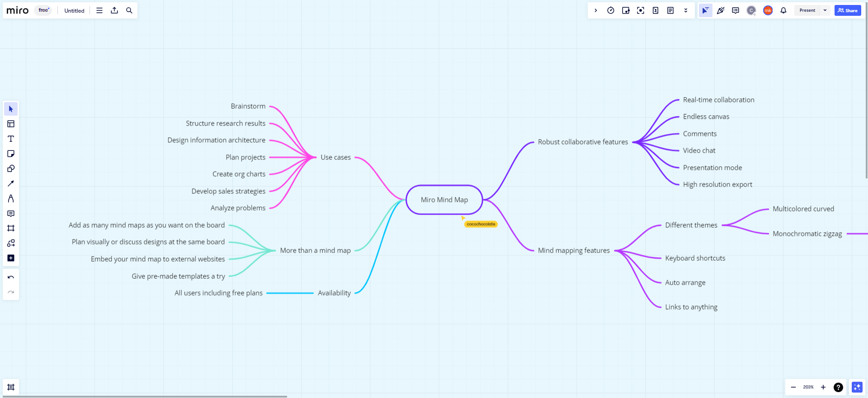
Task: Select the More than a mind map node
Action: point(315,250)
